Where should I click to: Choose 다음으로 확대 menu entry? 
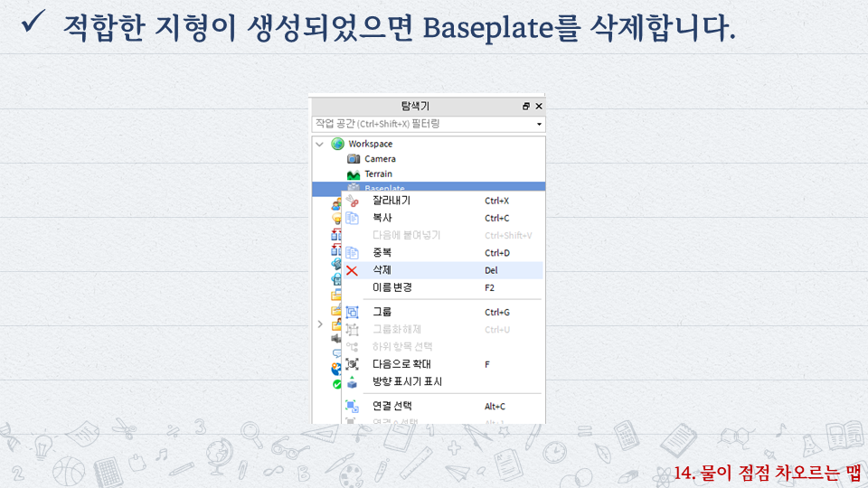click(x=442, y=364)
